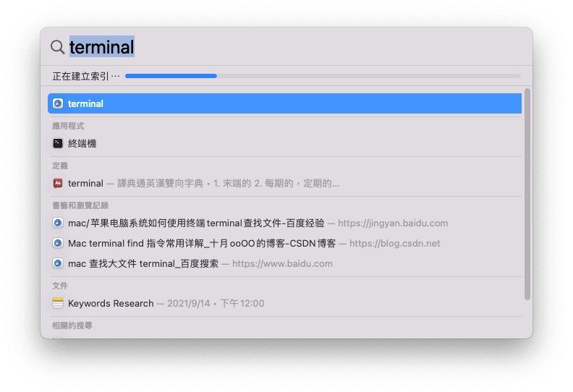Click the 應用程式 section header
Viewport: 573px width, 392px height.
click(x=68, y=126)
